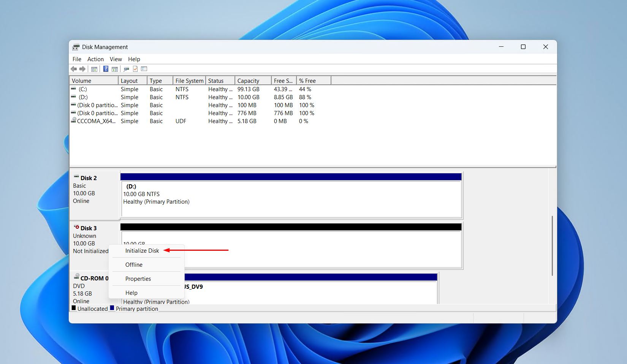Click the Disk 3 not-initialized drive icon

(x=76, y=227)
